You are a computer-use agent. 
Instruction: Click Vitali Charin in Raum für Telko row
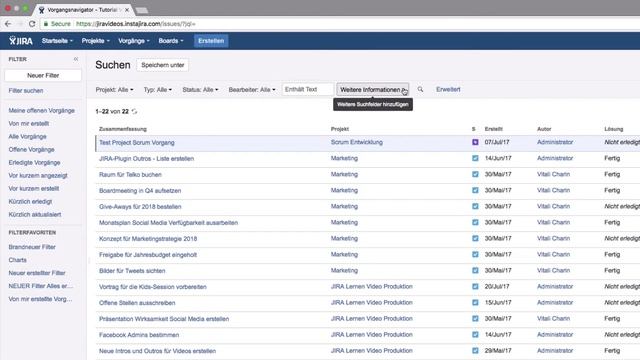(x=553, y=174)
